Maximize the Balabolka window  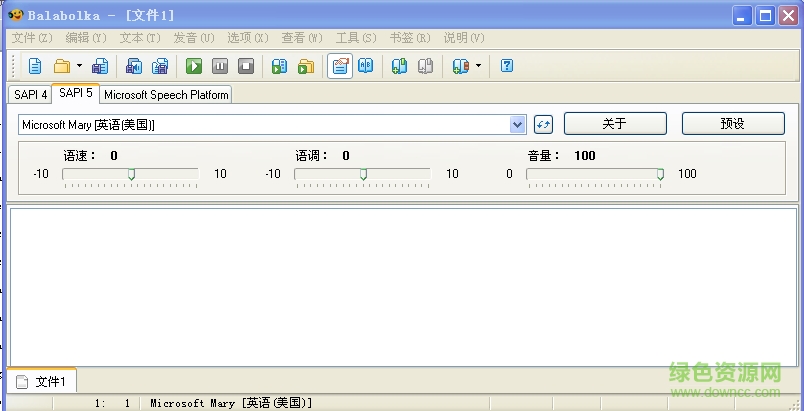click(766, 16)
